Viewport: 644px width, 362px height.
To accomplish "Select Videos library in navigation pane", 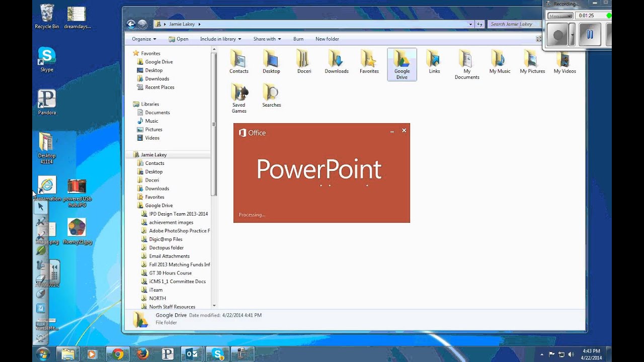I will 152,138.
